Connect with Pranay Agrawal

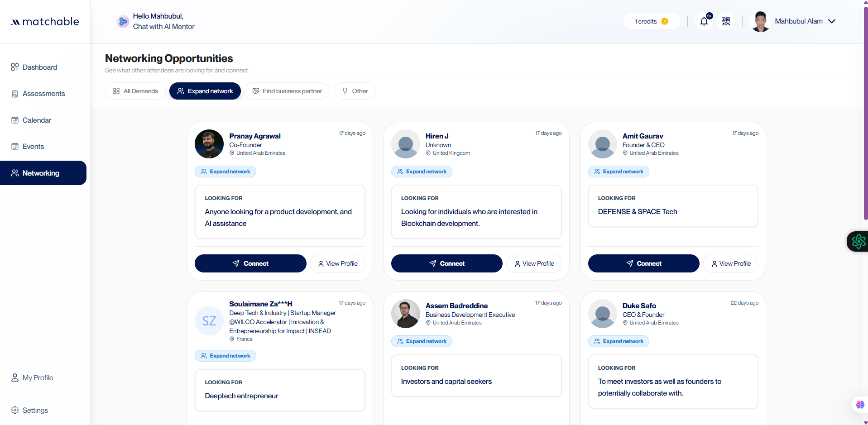[250, 263]
